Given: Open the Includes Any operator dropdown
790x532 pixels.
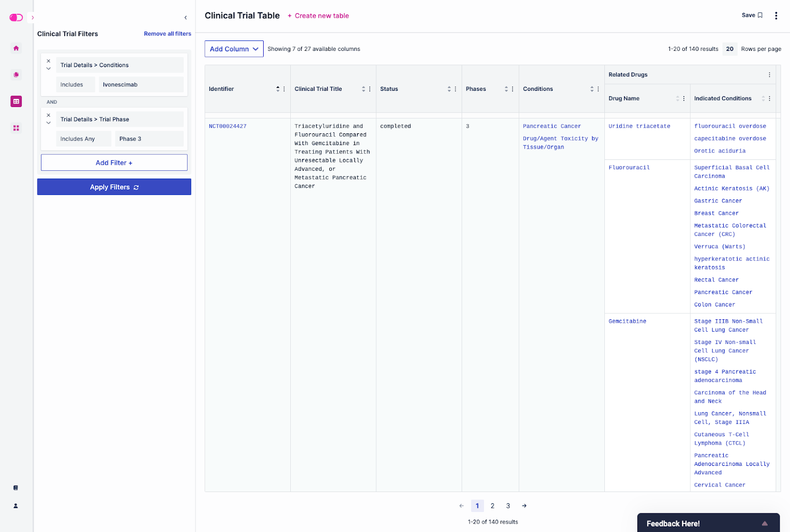Looking at the screenshot, I should point(83,139).
